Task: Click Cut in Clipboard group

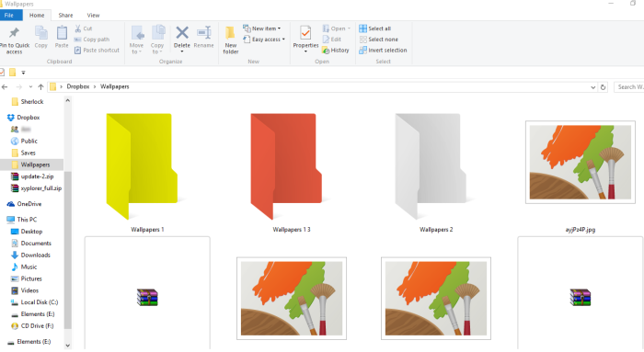Action: pos(84,28)
